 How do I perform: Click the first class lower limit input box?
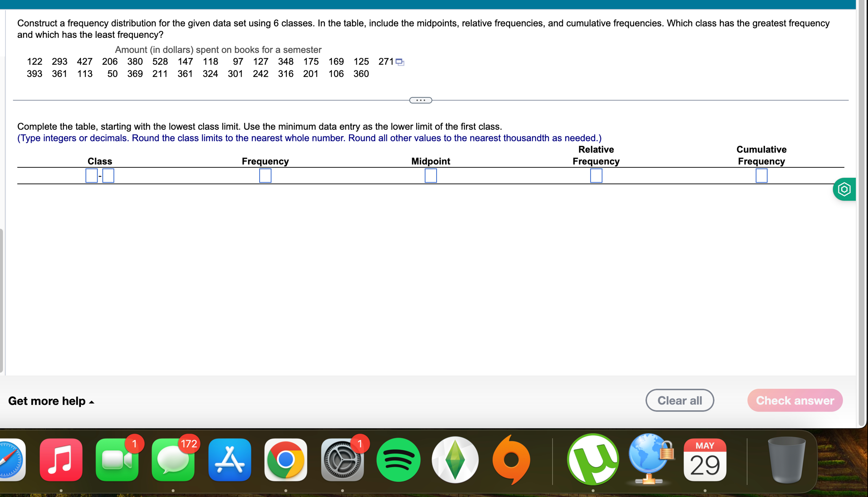click(x=91, y=176)
